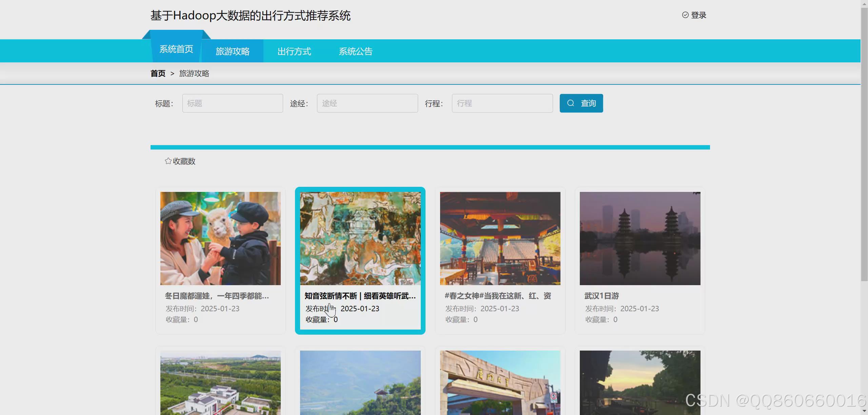
Task: Click the scrollbar up arrow
Action: pyautogui.click(x=864, y=3)
